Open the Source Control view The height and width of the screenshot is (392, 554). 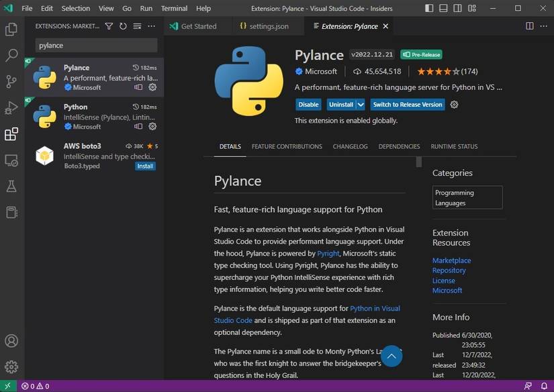[x=11, y=82]
